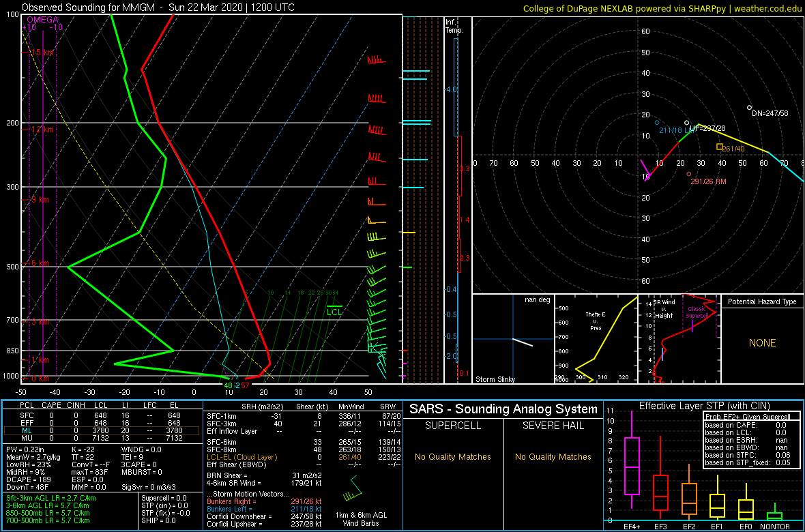Click the SHIP = 0.0 value
The height and width of the screenshot is (532, 805).
click(160, 520)
